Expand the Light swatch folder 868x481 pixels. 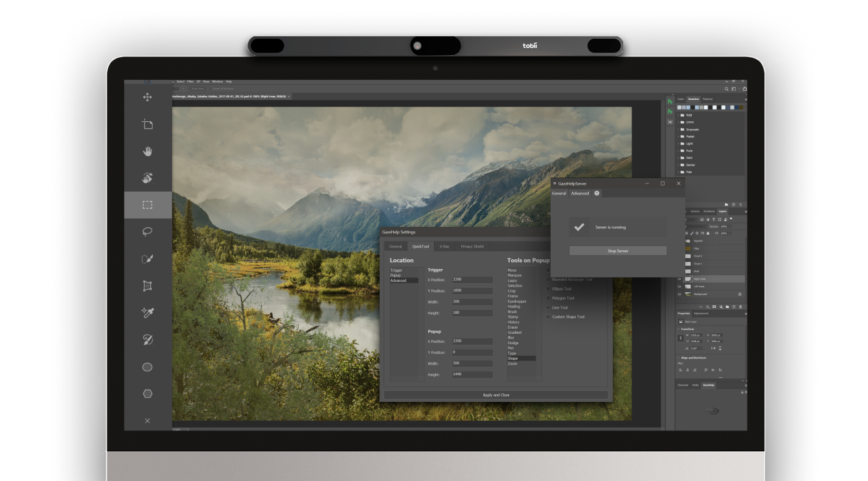[678, 143]
